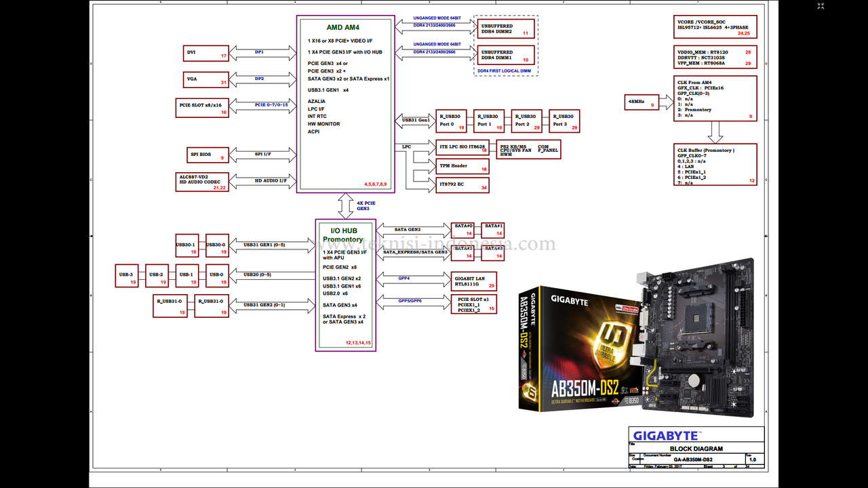The image size is (868, 488).
Task: Select the R_USB31-0 block beside the hub arrow
Action: [x=212, y=306]
